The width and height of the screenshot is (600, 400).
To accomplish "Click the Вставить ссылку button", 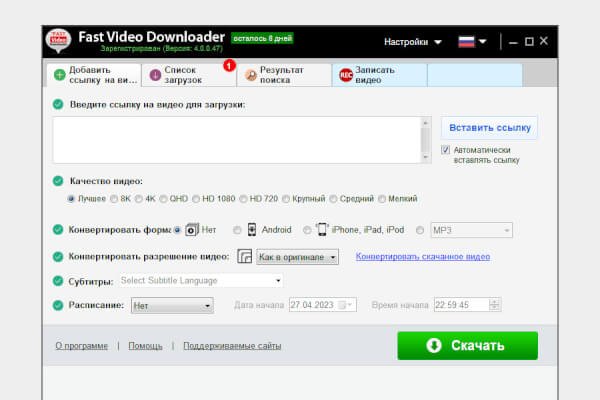I will [489, 127].
